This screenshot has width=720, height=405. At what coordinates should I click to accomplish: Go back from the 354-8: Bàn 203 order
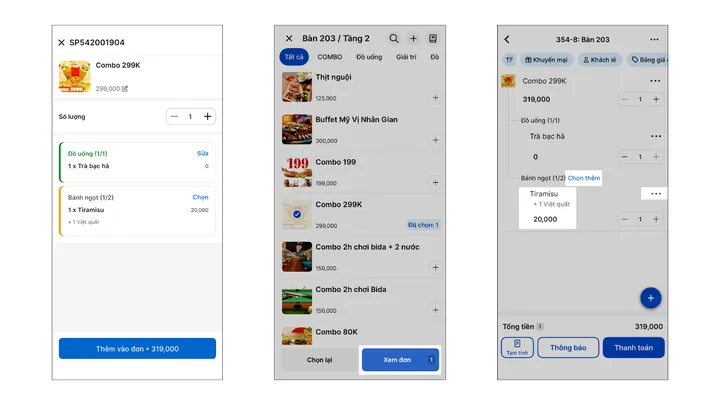tap(507, 39)
